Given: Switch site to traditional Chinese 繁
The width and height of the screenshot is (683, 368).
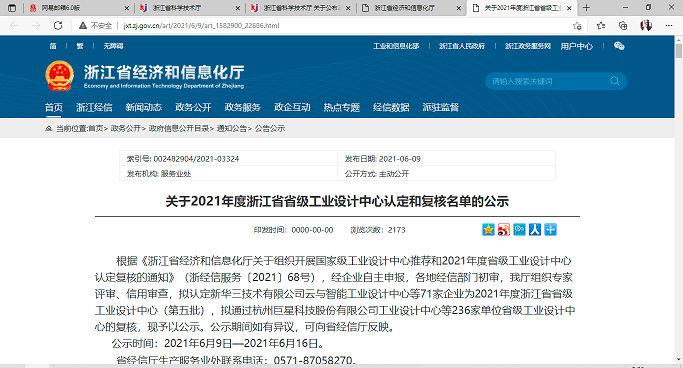Looking at the screenshot, I should 80,46.
